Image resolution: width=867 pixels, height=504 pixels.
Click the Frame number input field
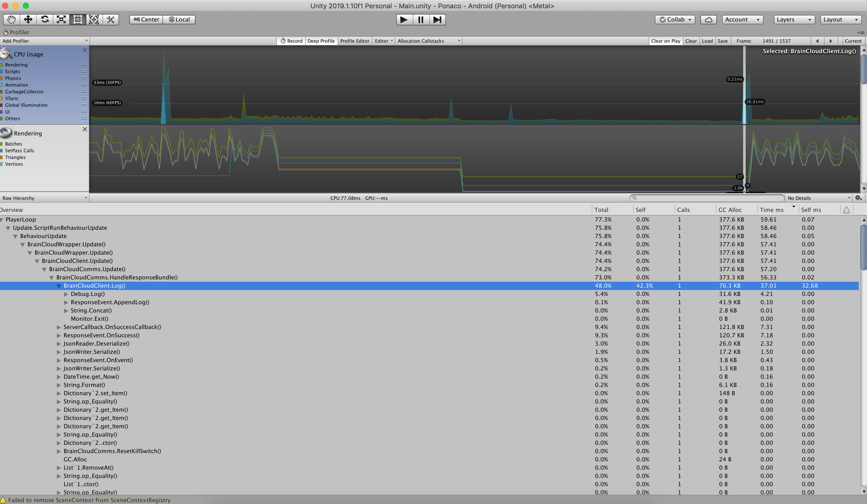click(776, 41)
